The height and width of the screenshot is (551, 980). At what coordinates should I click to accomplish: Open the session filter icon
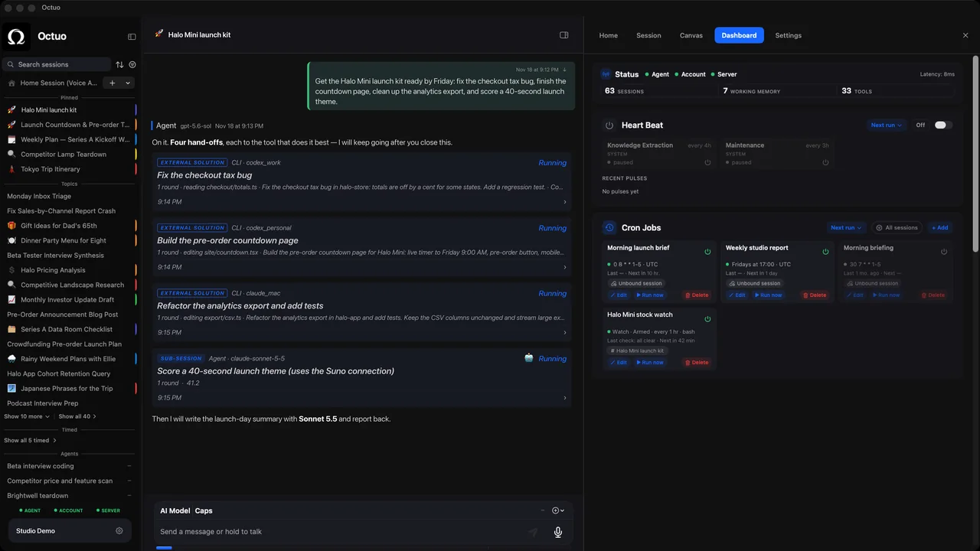pyautogui.click(x=132, y=65)
